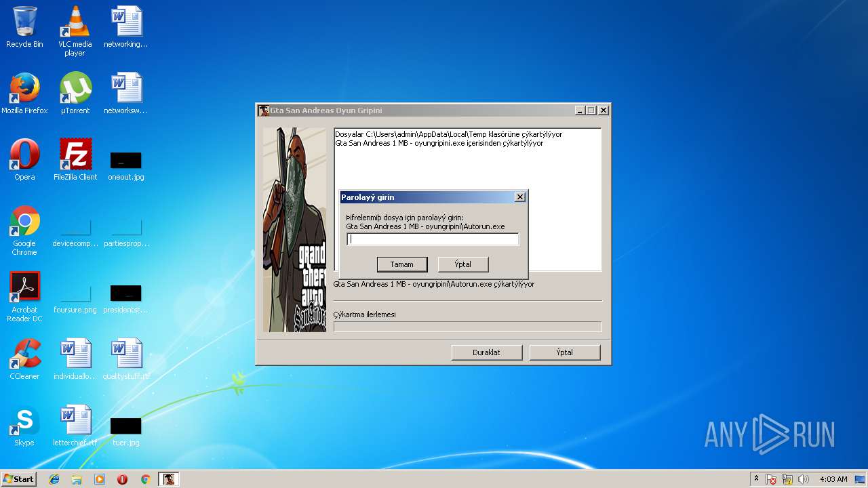The image size is (868, 488).
Task: Click the Tamam button in the password dialog
Action: [x=402, y=264]
